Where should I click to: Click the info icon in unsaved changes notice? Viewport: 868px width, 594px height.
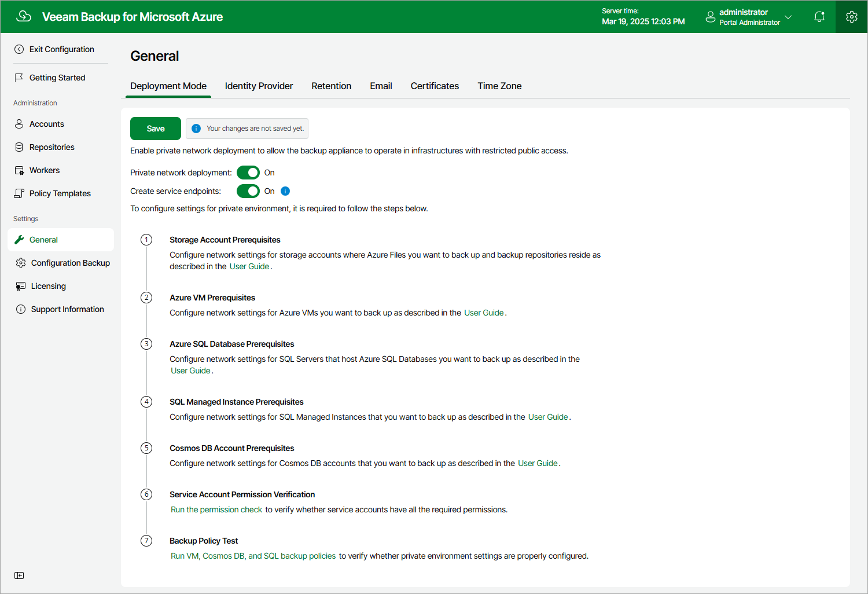click(x=196, y=129)
